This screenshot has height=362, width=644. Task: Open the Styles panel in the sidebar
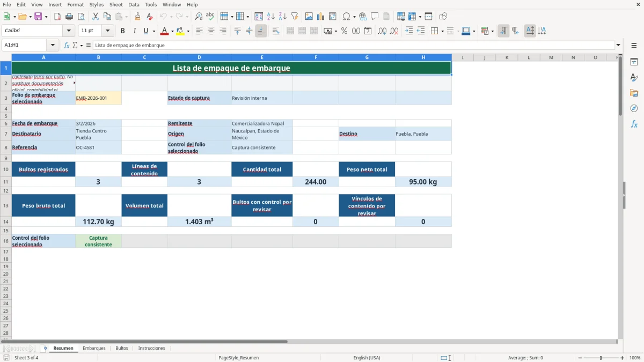point(634,78)
